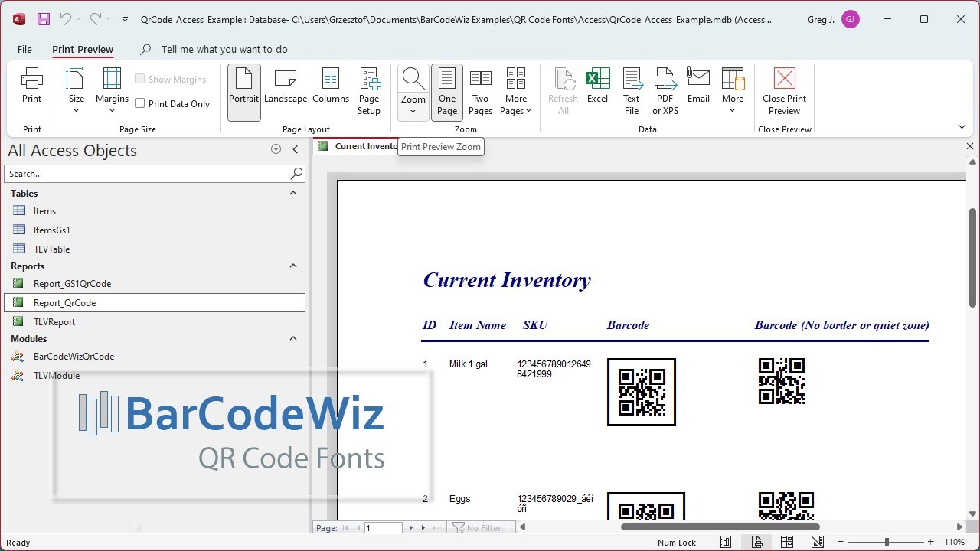Select the Print Preview ribbon tab

coord(83,49)
